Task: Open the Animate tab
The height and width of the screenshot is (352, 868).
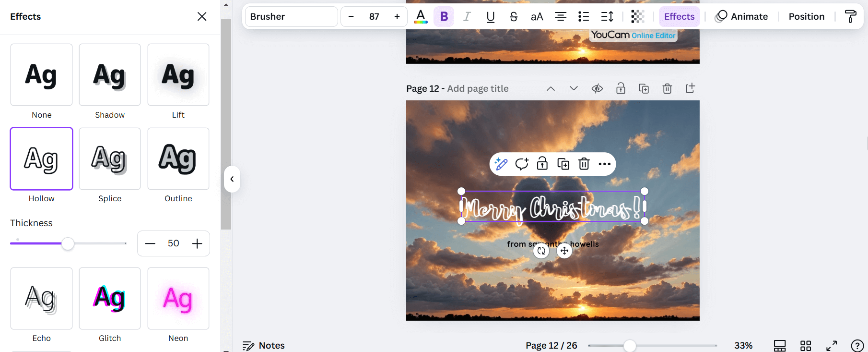Action: click(741, 16)
